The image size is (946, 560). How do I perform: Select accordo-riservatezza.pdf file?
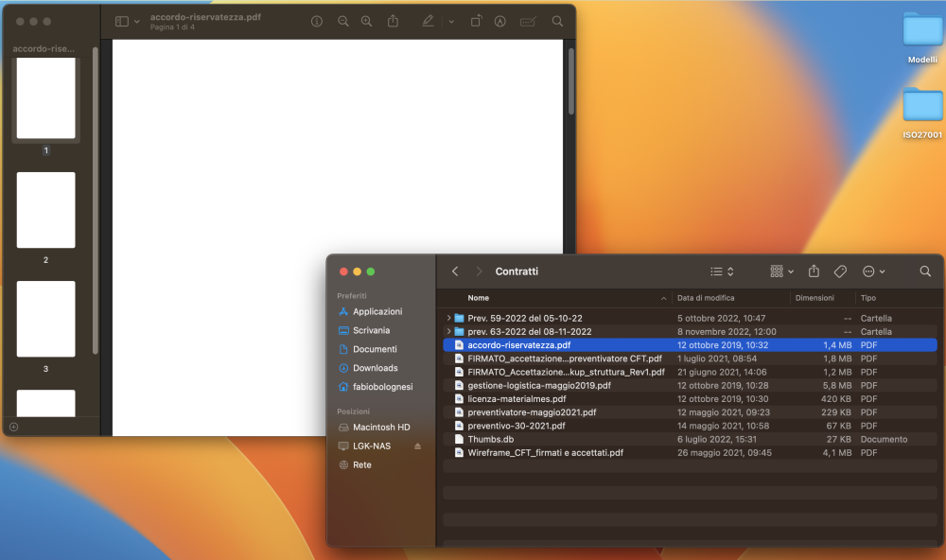click(x=690, y=345)
